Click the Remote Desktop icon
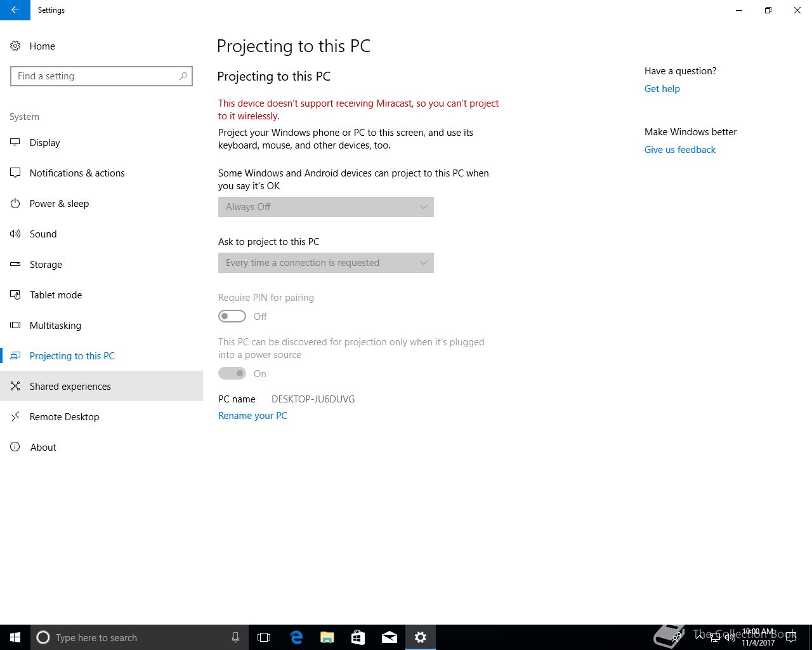The height and width of the screenshot is (650, 812). click(15, 416)
